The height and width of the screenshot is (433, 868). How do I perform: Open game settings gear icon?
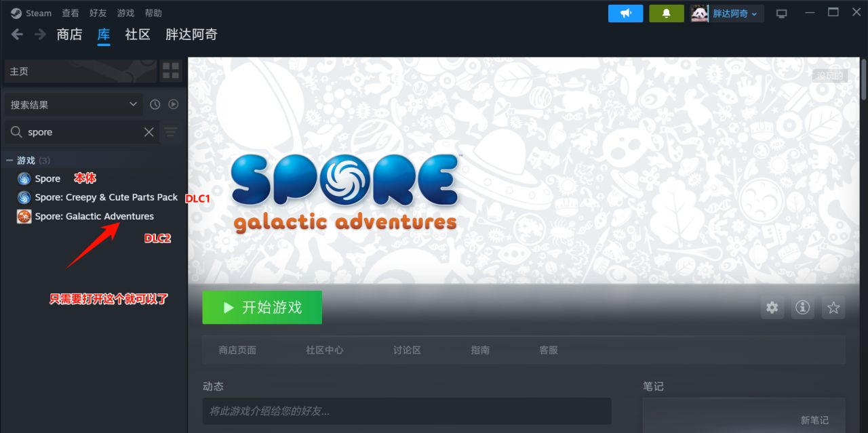pos(772,308)
